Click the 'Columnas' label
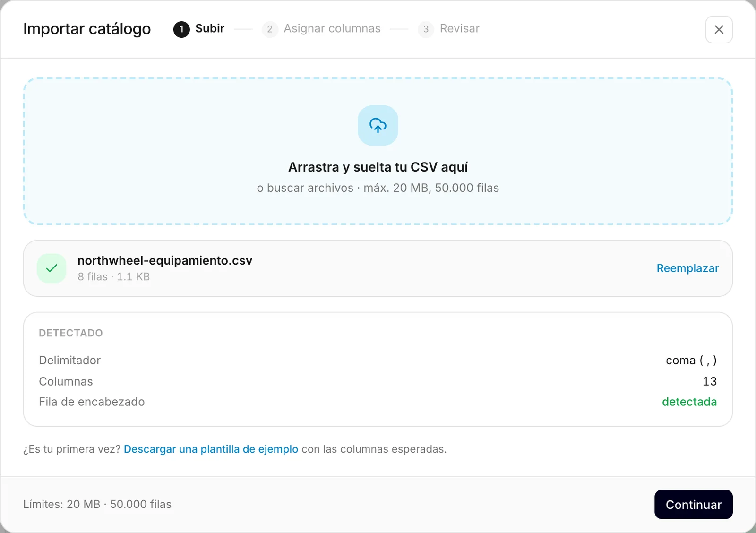The image size is (756, 533). pos(66,381)
